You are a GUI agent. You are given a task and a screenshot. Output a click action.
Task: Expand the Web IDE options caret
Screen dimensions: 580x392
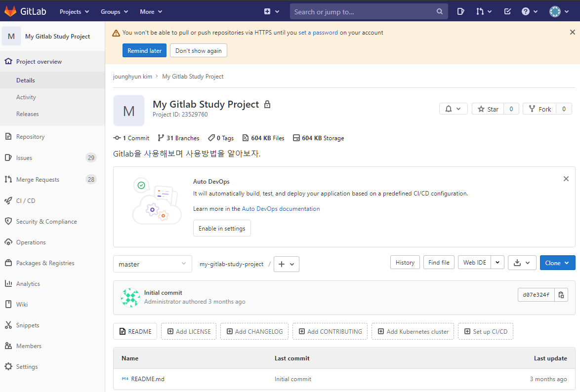click(x=497, y=263)
